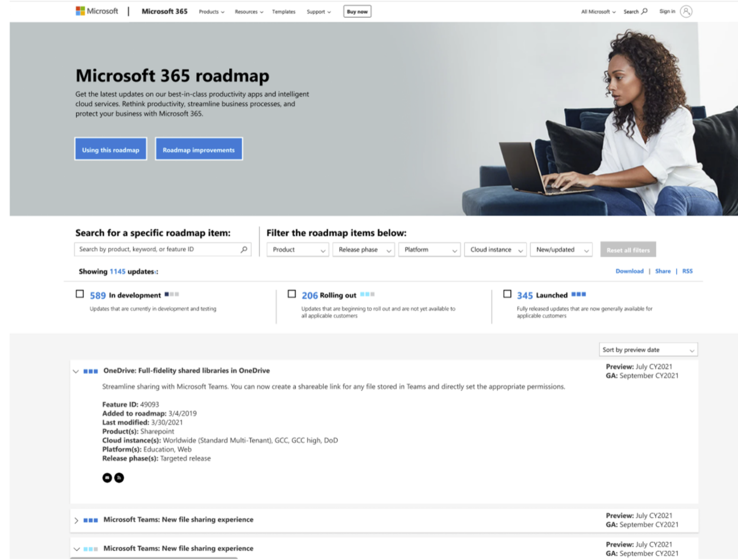Click the Sign in text link
Viewport: 738px width, 560px height.
click(x=667, y=11)
